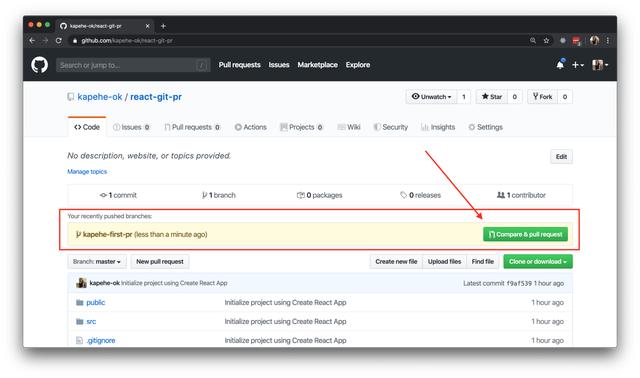Open a new browser tab
Viewport: 640px width, 378px height.
163,26
